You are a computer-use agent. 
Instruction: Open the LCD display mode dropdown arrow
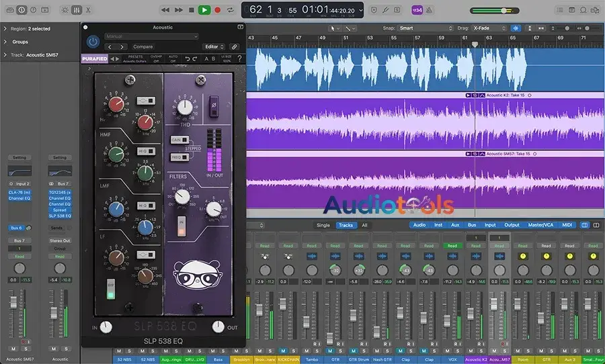pos(360,11)
